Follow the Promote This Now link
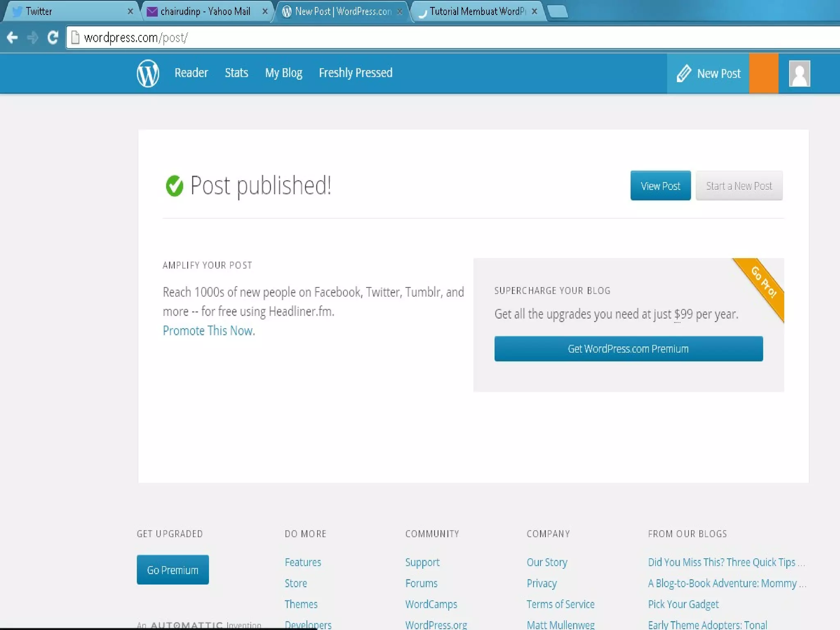This screenshot has height=630, width=840. point(208,331)
